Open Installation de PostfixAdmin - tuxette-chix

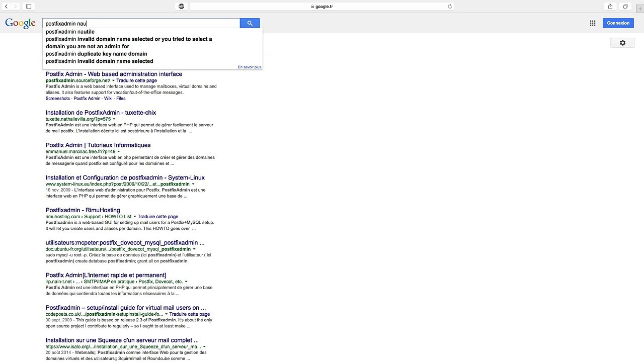pos(101,113)
